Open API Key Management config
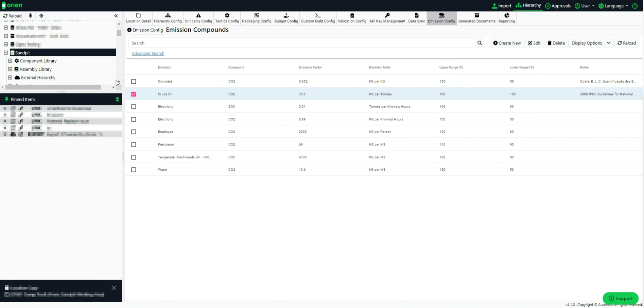The image size is (644, 308). point(387,18)
